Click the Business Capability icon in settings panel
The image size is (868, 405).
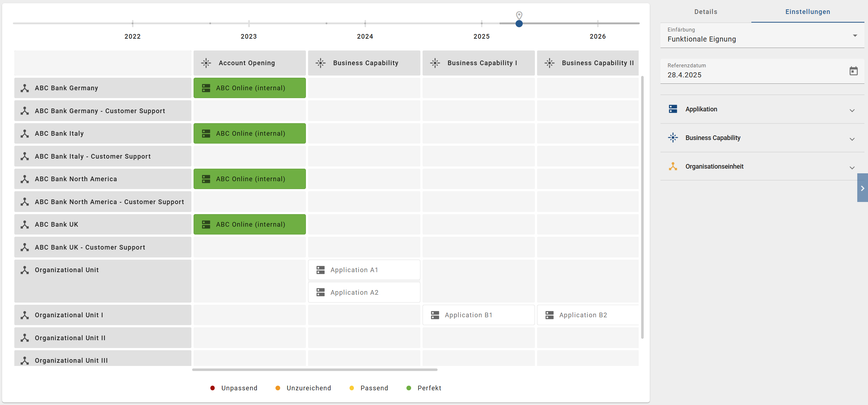pyautogui.click(x=673, y=138)
